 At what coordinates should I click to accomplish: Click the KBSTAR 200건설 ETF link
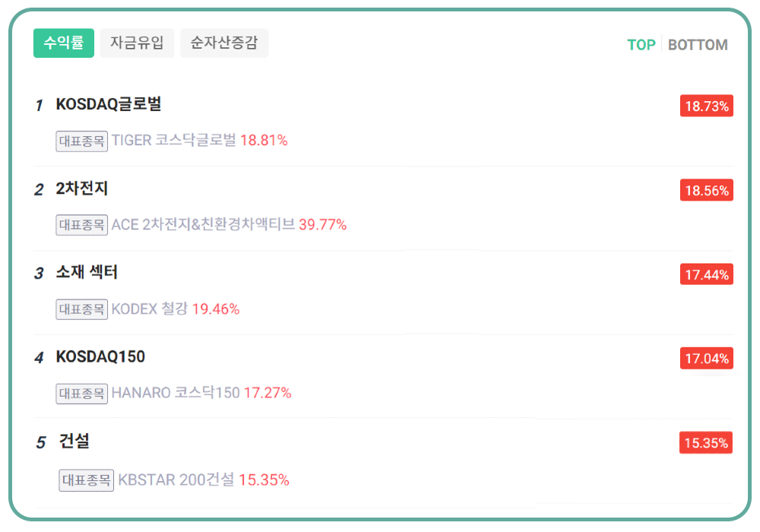(176, 480)
